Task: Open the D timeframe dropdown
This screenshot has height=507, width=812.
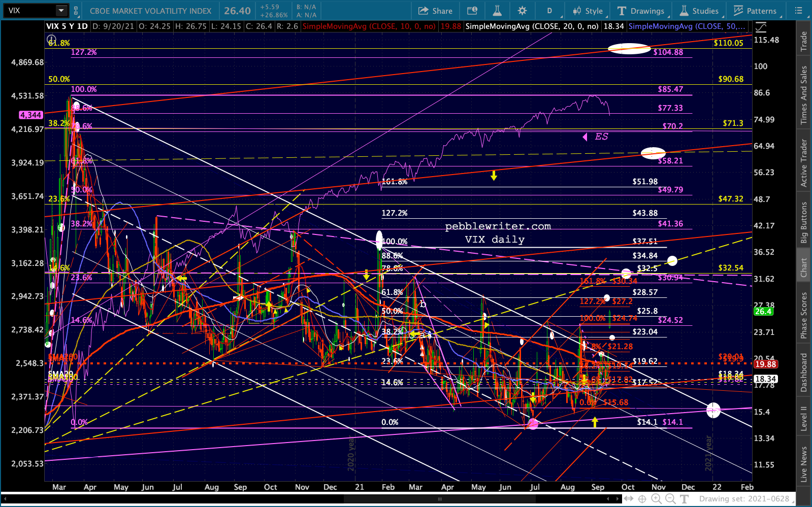Action: [x=549, y=11]
